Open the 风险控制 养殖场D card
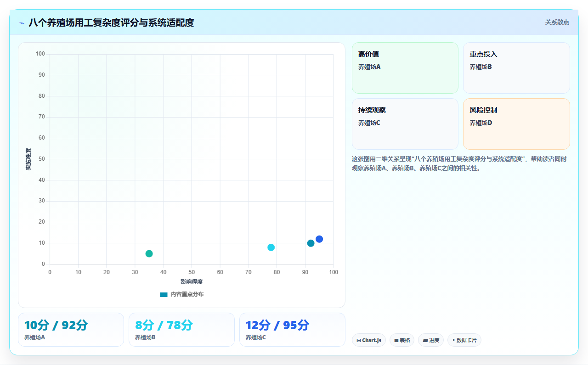 click(x=516, y=124)
